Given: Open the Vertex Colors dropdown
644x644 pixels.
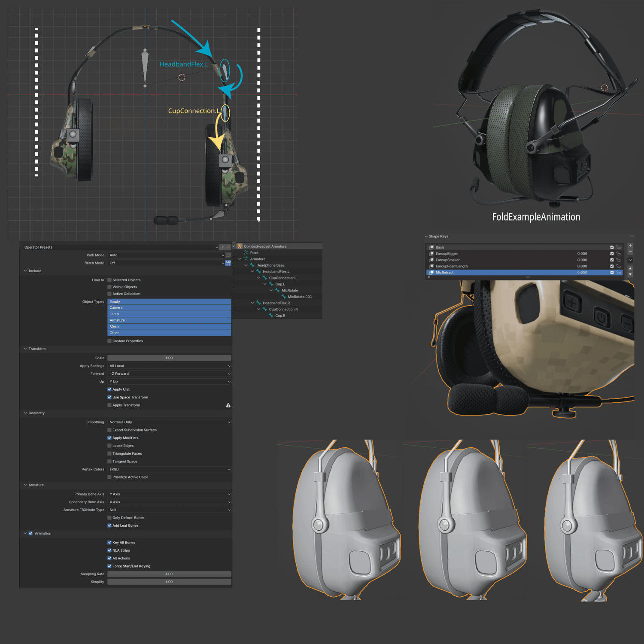Looking at the screenshot, I should click(169, 469).
